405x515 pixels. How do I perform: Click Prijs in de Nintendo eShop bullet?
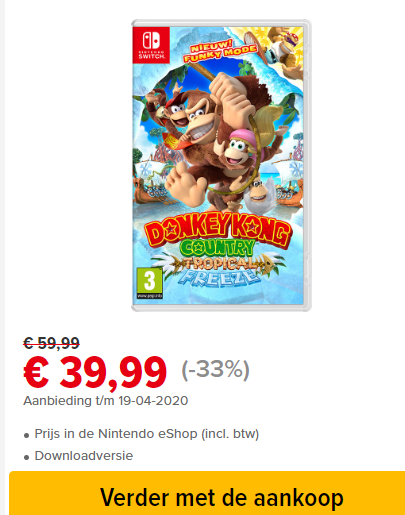pyautogui.click(x=147, y=434)
